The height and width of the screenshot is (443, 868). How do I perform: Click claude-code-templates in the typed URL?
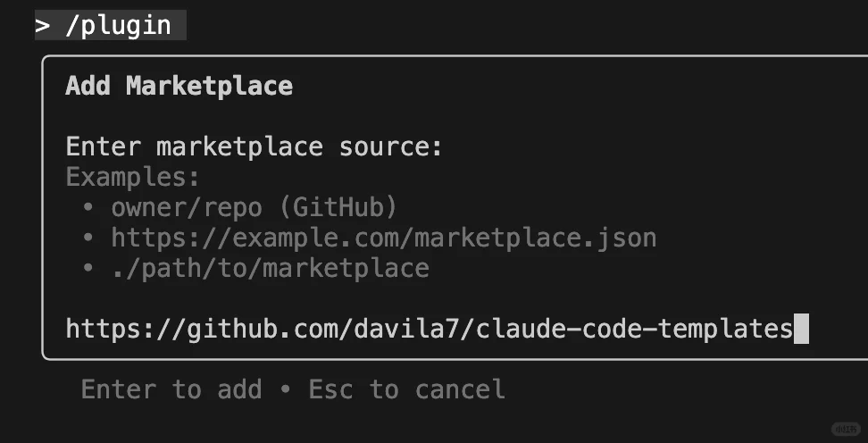[634, 329]
